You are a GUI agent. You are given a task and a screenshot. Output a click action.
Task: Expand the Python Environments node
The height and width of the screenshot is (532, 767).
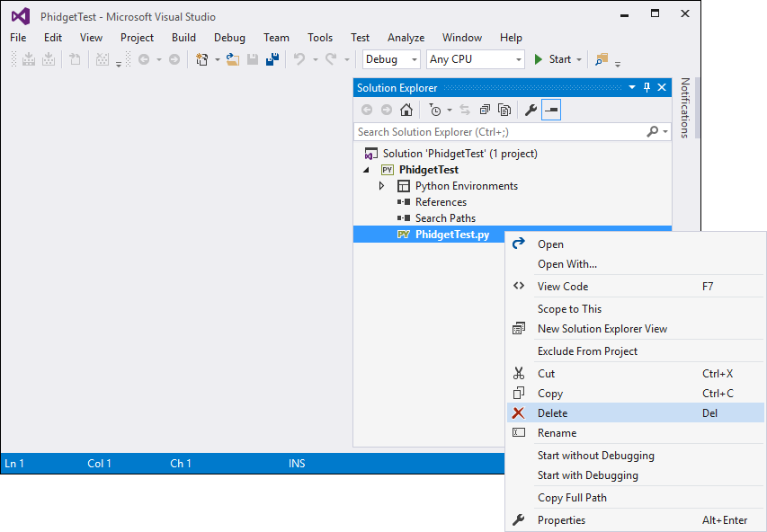[382, 186]
